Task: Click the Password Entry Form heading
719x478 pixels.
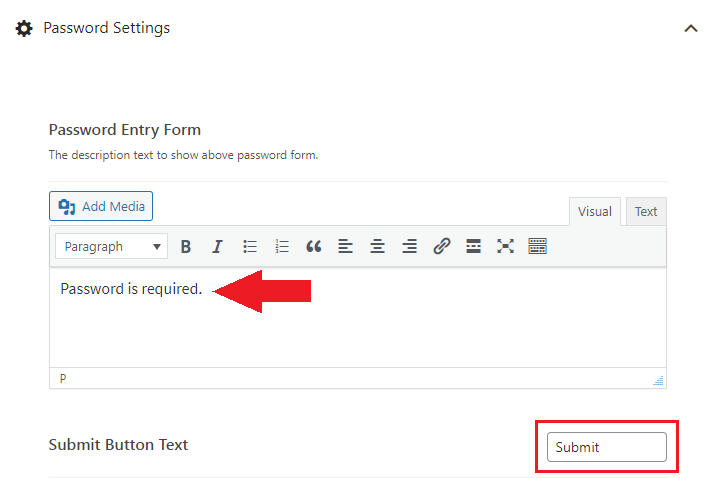Action: point(125,130)
